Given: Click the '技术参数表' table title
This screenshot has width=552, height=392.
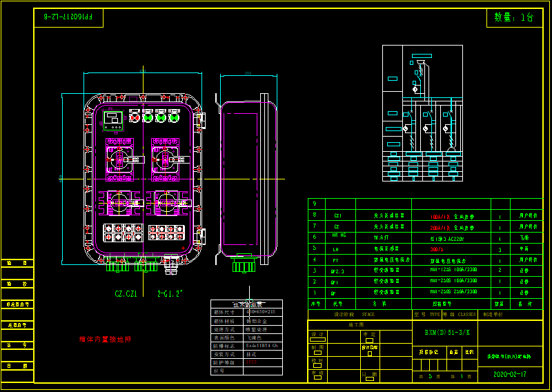Looking at the screenshot, I should point(247,304).
